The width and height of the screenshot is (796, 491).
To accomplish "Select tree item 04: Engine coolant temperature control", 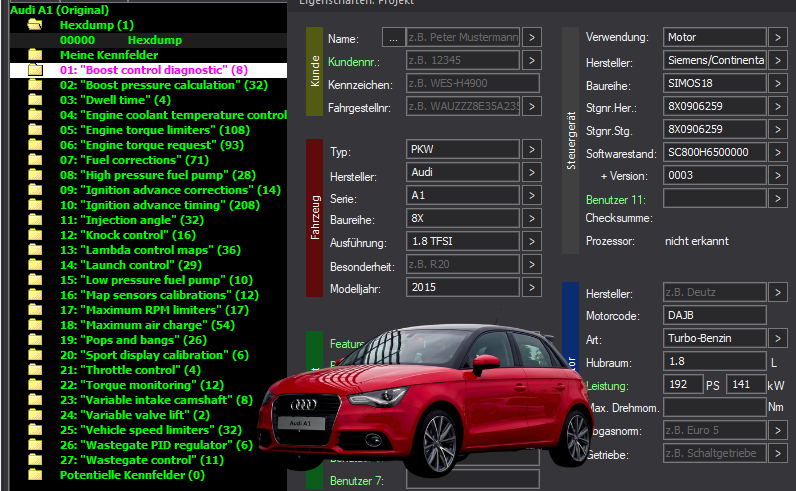I will pos(173,115).
